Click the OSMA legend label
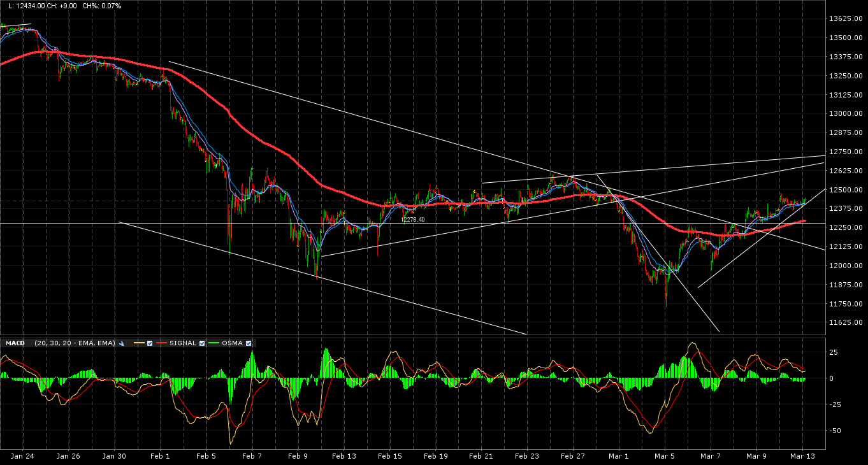Viewport: 868px width, 465px height. pyautogui.click(x=232, y=343)
